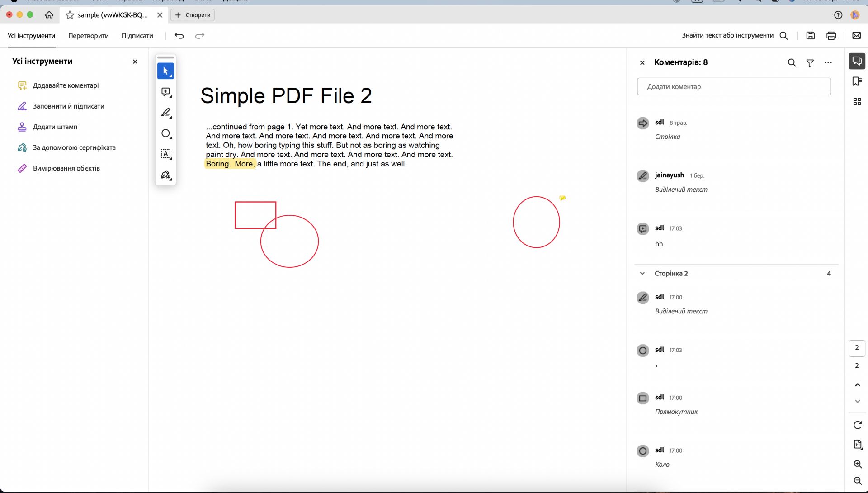Image resolution: width=868 pixels, height=493 pixels.
Task: Go to the previous page with the up chevron
Action: 857,385
